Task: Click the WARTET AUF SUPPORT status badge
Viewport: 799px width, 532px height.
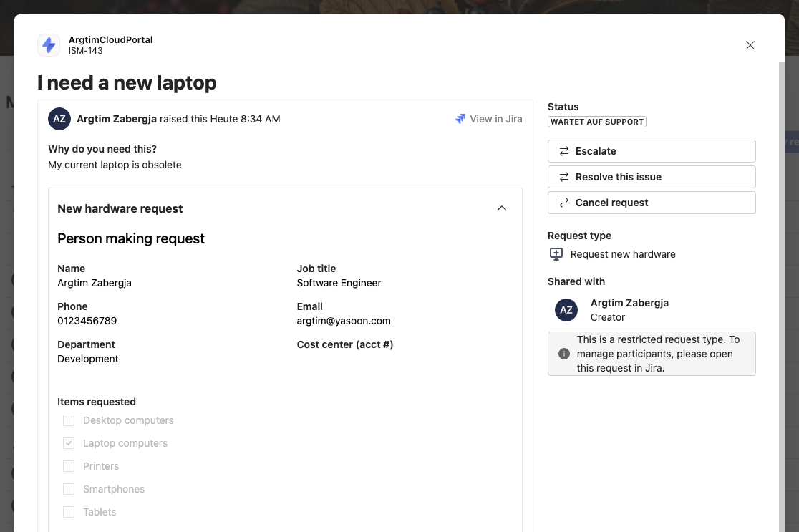Action: coord(596,122)
